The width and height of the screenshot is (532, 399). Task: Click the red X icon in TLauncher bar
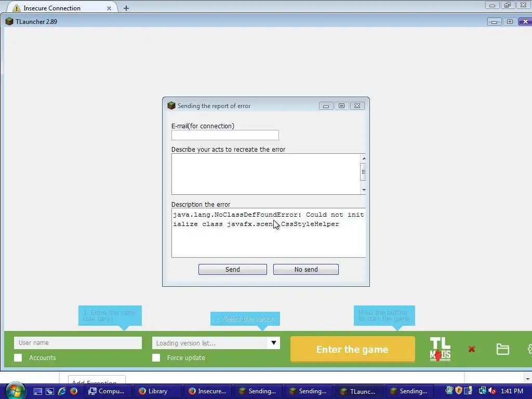click(472, 349)
